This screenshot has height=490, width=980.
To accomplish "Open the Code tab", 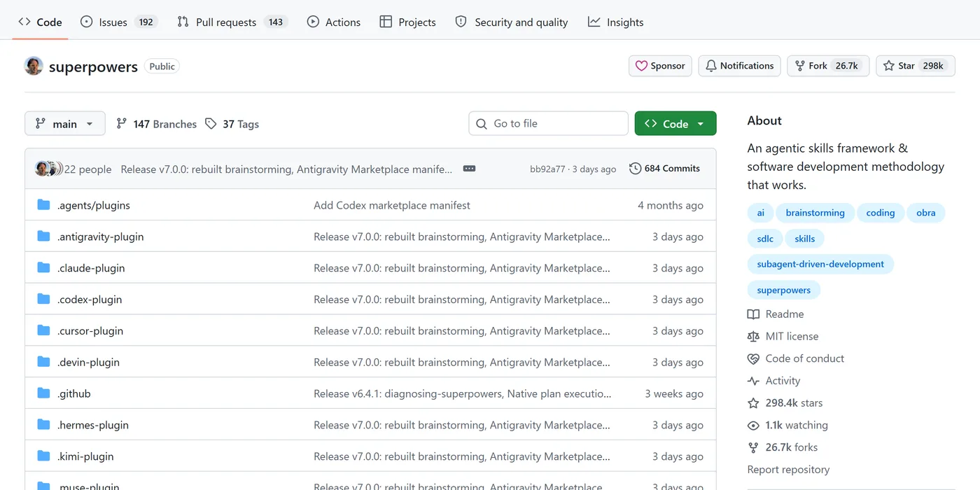I will pos(41,22).
